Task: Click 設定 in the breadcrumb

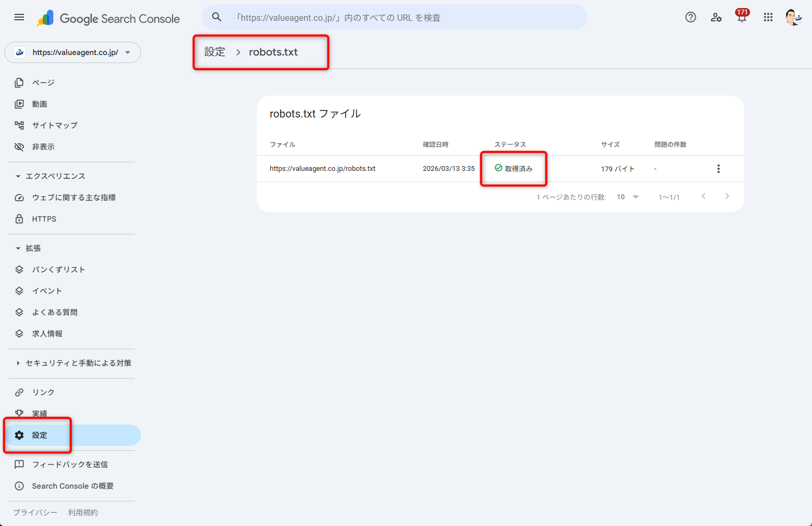Action: click(x=215, y=52)
